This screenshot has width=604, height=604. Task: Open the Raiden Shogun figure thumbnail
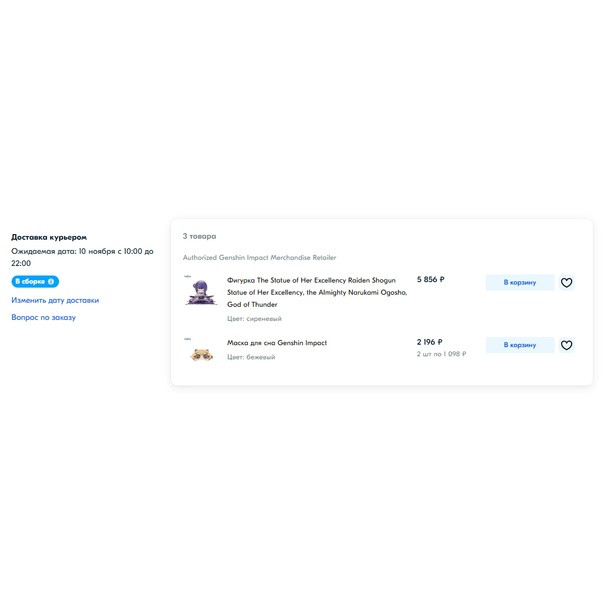coord(201,292)
